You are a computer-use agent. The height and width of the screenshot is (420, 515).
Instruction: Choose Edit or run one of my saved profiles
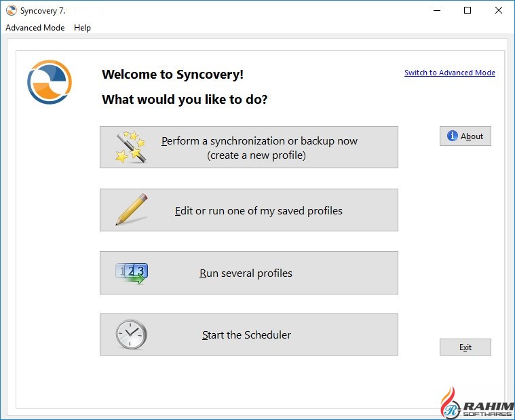tap(249, 210)
